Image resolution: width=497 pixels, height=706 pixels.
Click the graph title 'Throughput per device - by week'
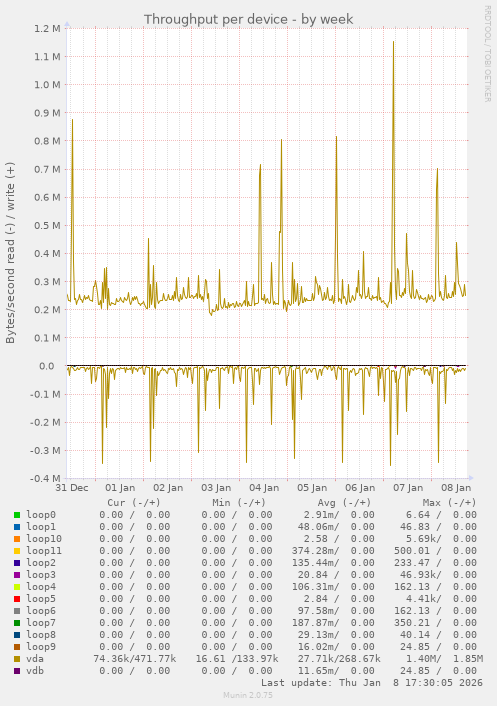(248, 19)
